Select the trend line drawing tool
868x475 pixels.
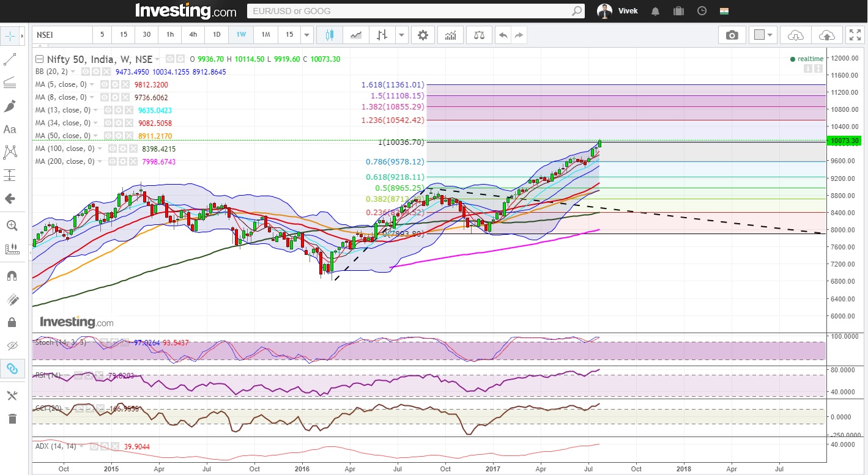(10, 59)
